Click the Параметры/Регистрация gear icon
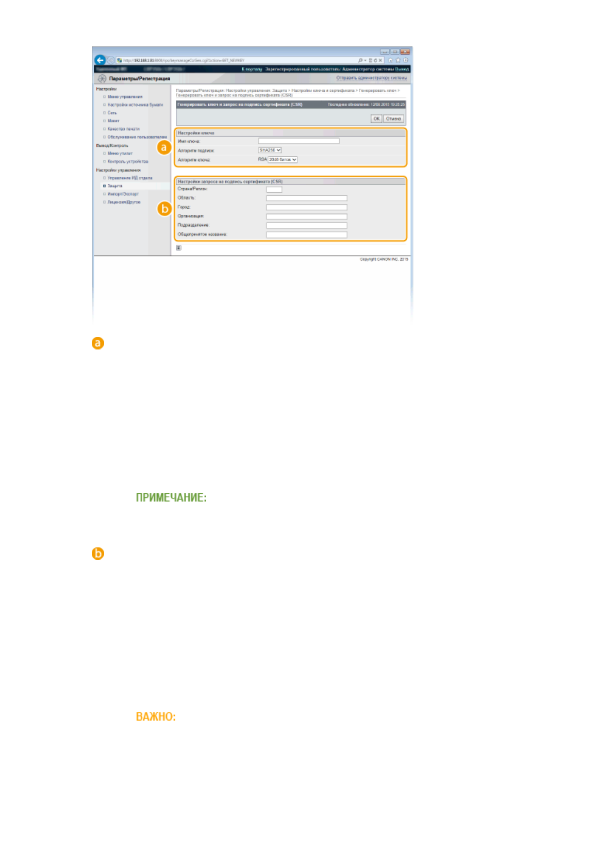The image size is (614, 868). [x=102, y=79]
